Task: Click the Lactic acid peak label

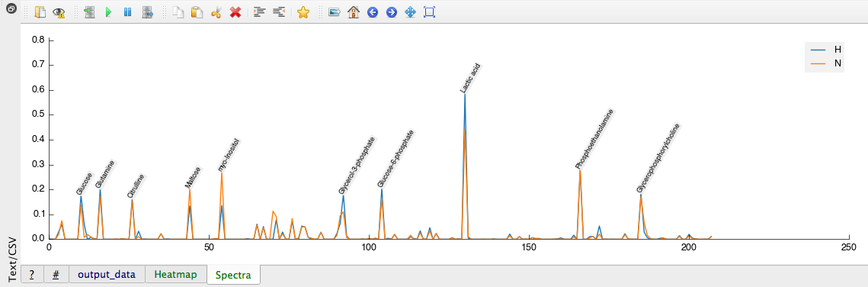Action: [470, 78]
